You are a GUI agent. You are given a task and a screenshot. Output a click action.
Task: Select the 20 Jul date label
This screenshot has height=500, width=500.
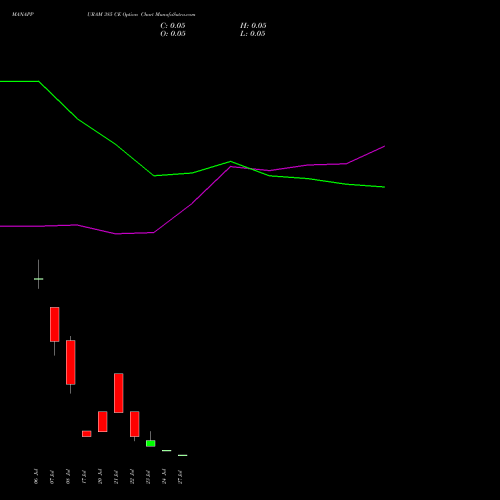pos(100,476)
